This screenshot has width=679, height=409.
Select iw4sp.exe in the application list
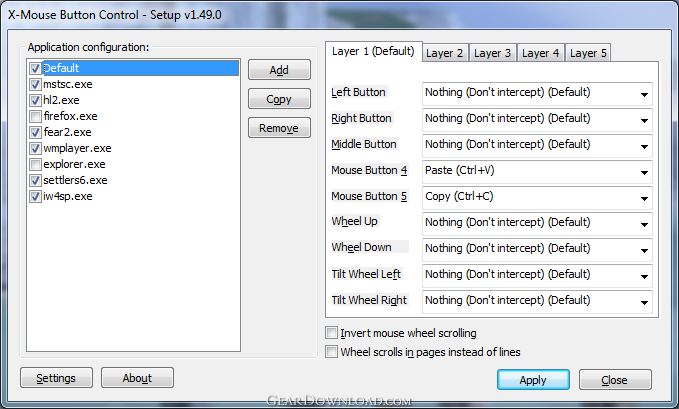tap(68, 196)
